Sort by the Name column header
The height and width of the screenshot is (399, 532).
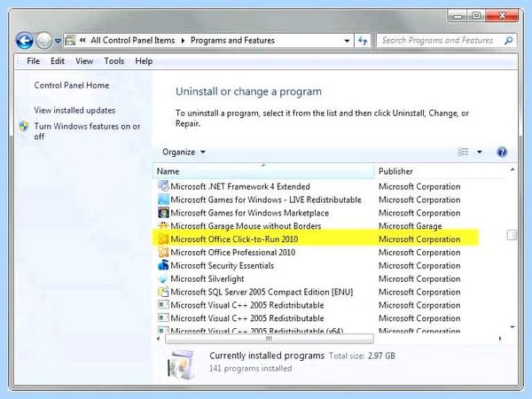[x=263, y=171]
